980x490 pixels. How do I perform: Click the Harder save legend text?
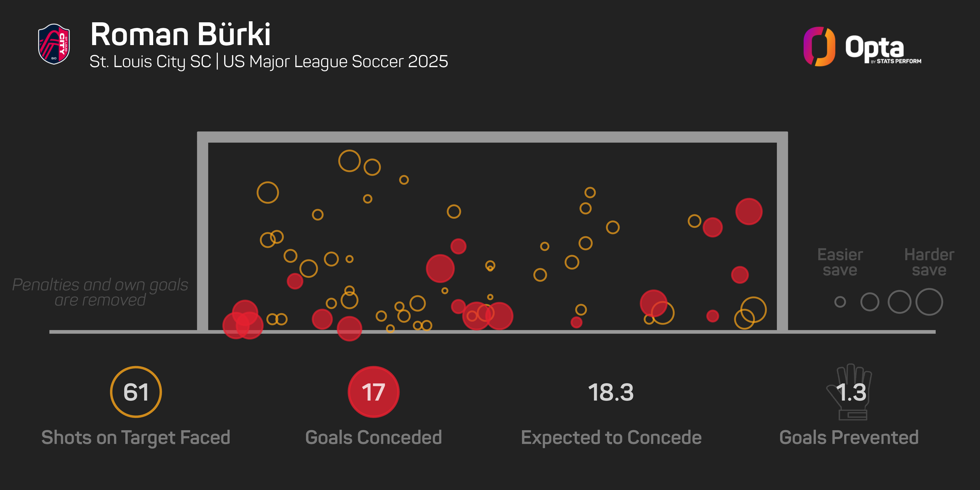pyautogui.click(x=929, y=262)
